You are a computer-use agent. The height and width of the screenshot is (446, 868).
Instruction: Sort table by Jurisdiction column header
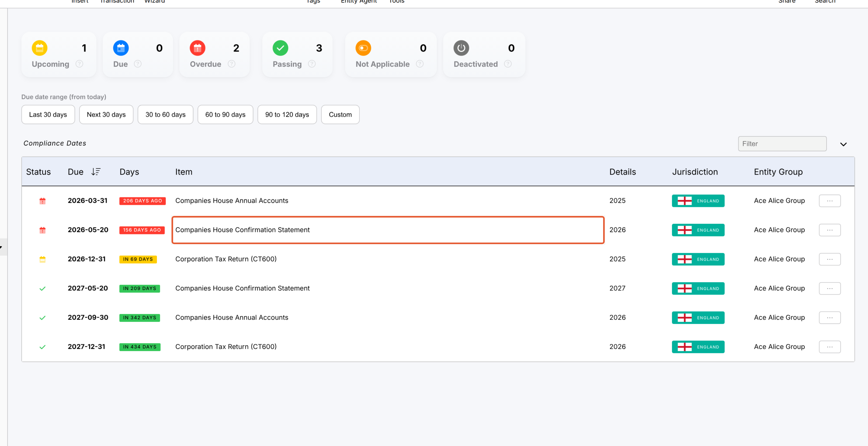(695, 172)
